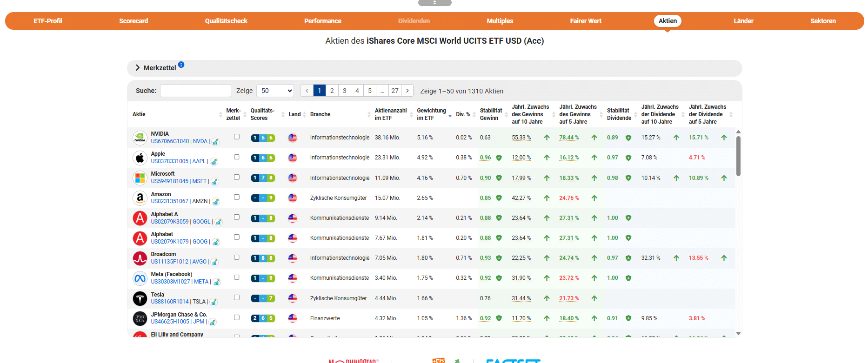The width and height of the screenshot is (868, 363).
Task: Click the US flag in Amazon row
Action: pyautogui.click(x=292, y=198)
